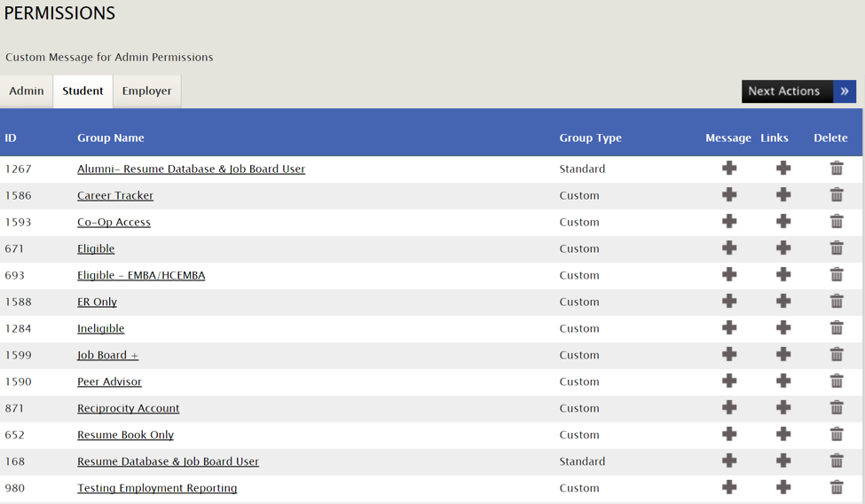Add links for Resume Book Only group
This screenshot has width=865, height=504.
[x=783, y=434]
